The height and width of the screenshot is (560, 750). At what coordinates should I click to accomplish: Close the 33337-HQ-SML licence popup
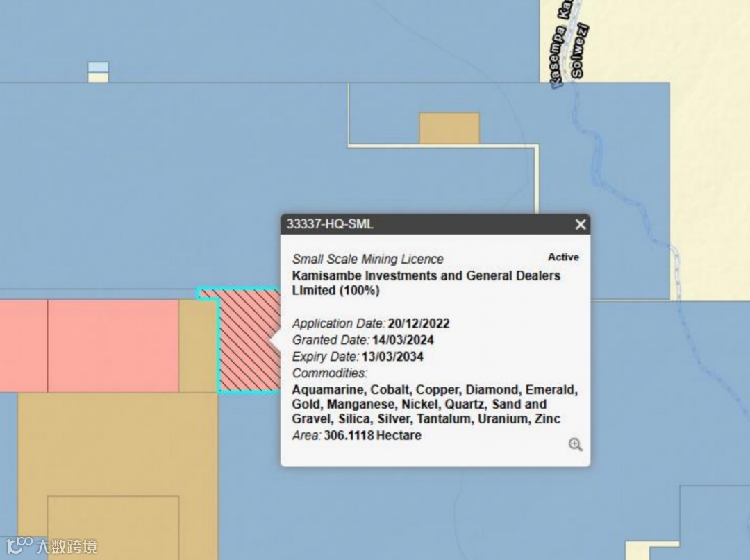pyautogui.click(x=580, y=224)
